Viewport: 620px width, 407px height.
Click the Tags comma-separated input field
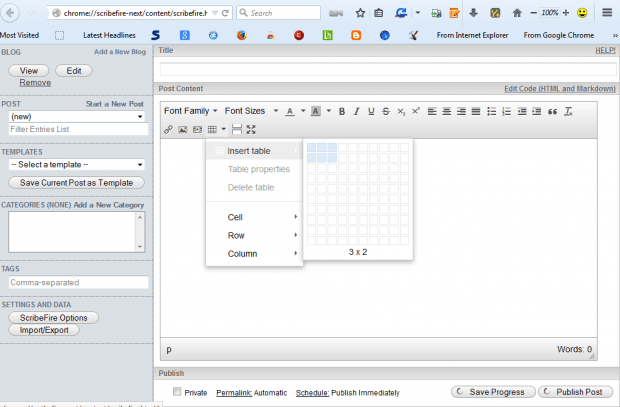click(77, 283)
